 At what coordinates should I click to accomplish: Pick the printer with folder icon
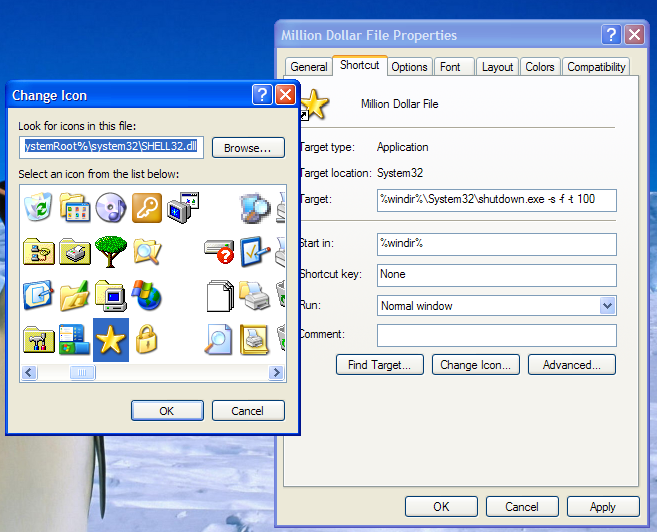[x=255, y=295]
